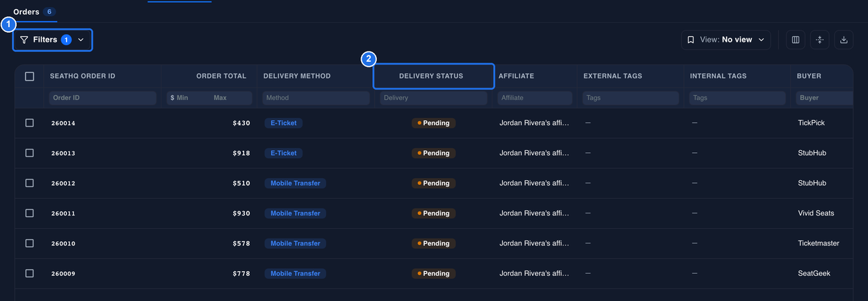Click the $930 order total
868x301 pixels.
click(x=241, y=213)
